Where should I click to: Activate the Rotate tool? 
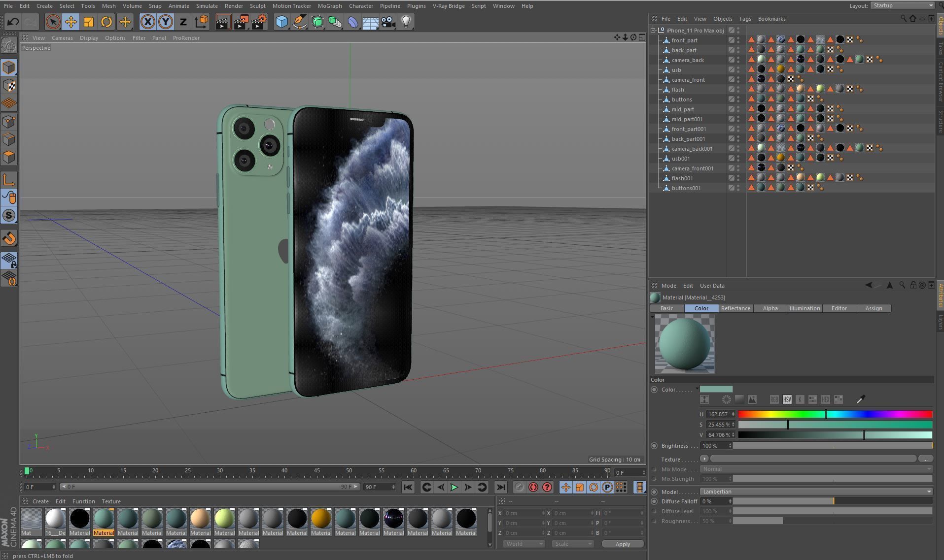[106, 22]
